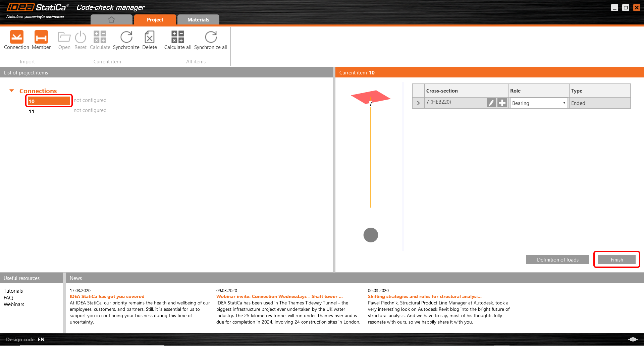Add cross-section with plus icon
The height and width of the screenshot is (346, 644).
[502, 103]
